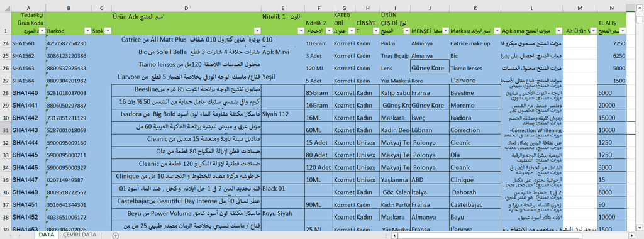Image resolution: width=644 pixels, height=239 pixels.
Task: Select row 31 header
Action: click(x=6, y=130)
